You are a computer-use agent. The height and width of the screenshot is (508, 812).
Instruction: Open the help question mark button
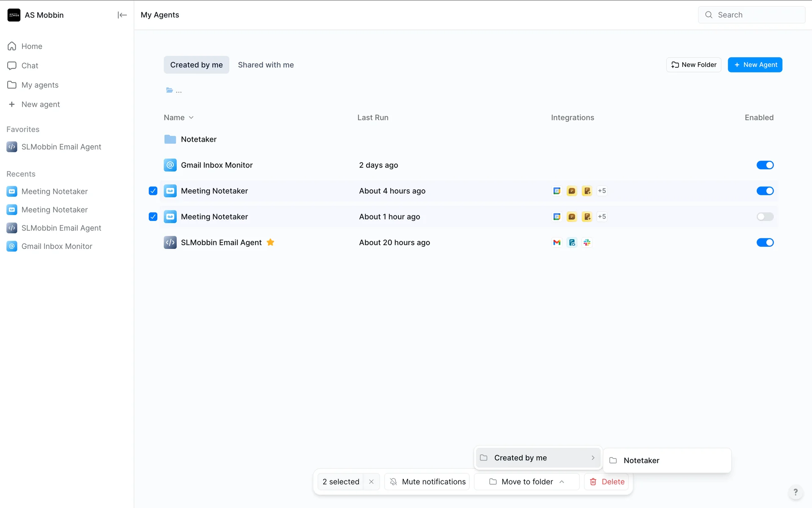[795, 492]
